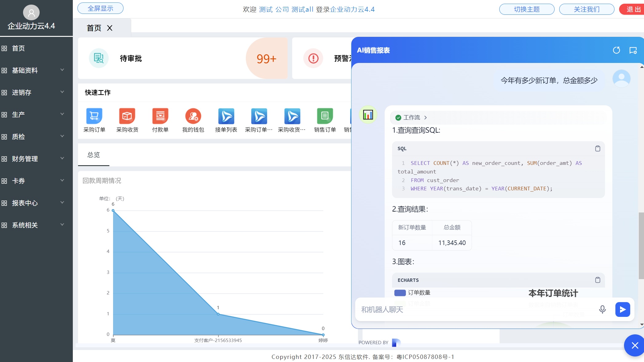This screenshot has width=644, height=362.
Task: Copy the ECHARTS code block
Action: click(597, 280)
